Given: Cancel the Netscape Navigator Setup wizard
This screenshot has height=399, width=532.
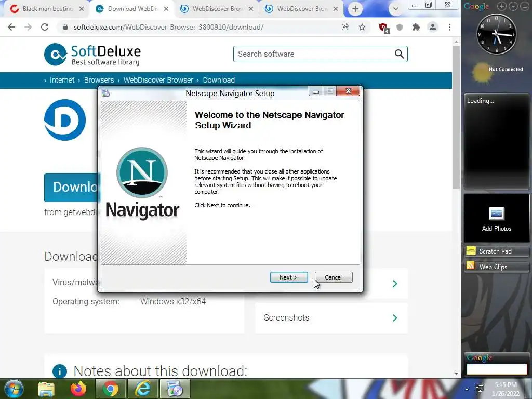Looking at the screenshot, I should point(333,277).
